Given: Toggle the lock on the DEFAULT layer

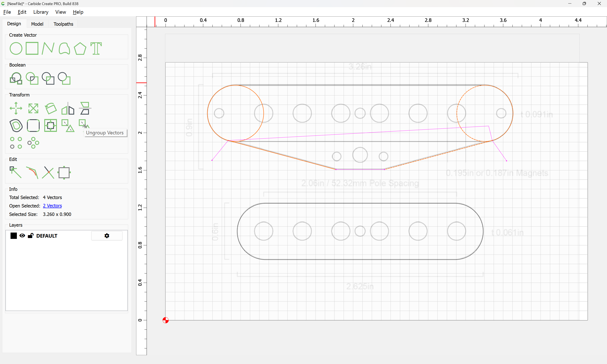Looking at the screenshot, I should (x=31, y=236).
